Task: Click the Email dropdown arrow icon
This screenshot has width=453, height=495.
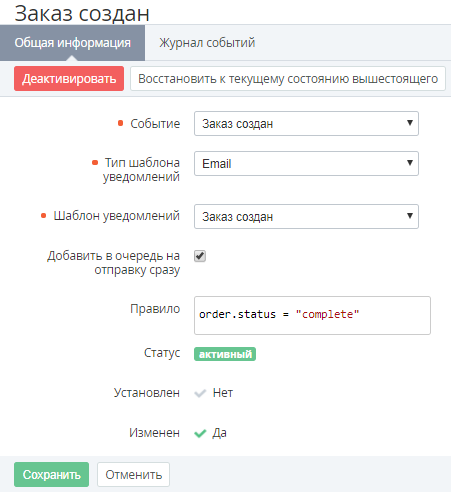Action: pos(410,163)
